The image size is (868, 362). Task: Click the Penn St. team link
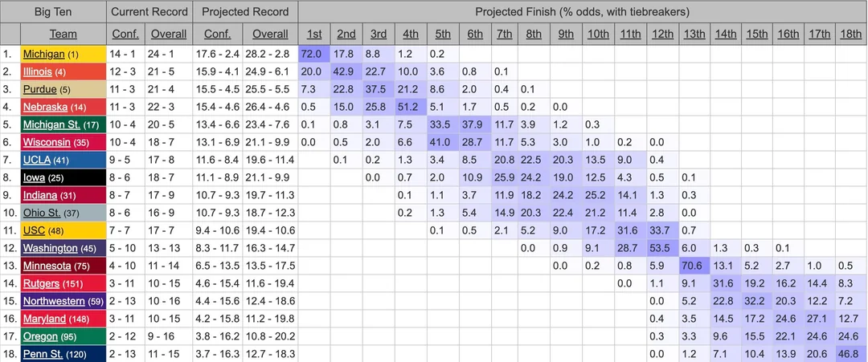[44, 354]
